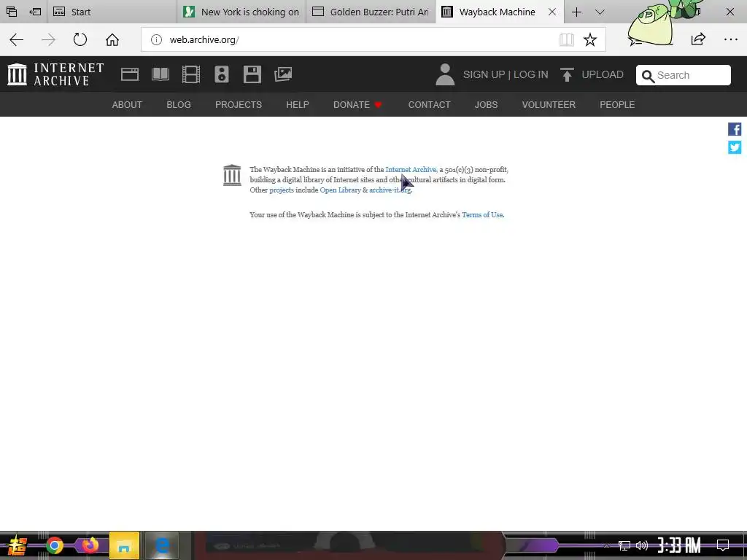The height and width of the screenshot is (560, 747).
Task: Show tab previews chevron
Action: point(600,12)
